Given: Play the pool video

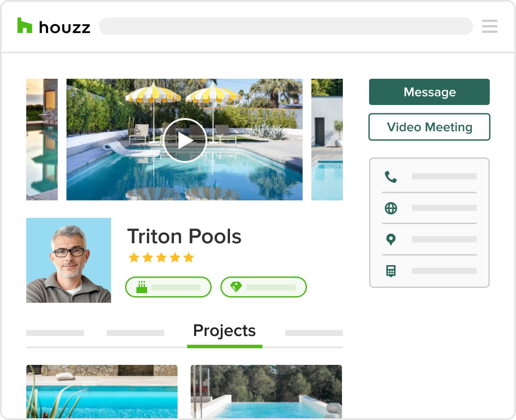Looking at the screenshot, I should (185, 140).
